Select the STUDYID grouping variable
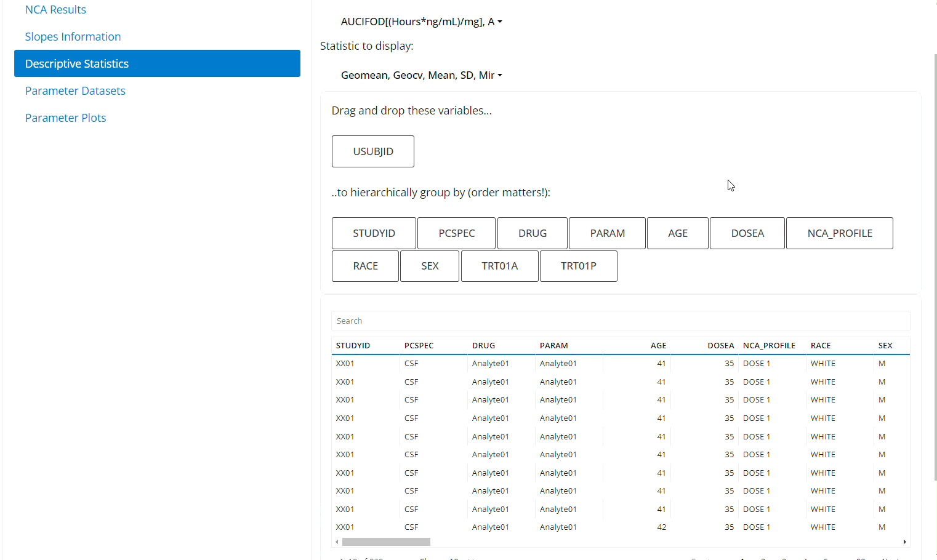The image size is (937, 560). [374, 233]
